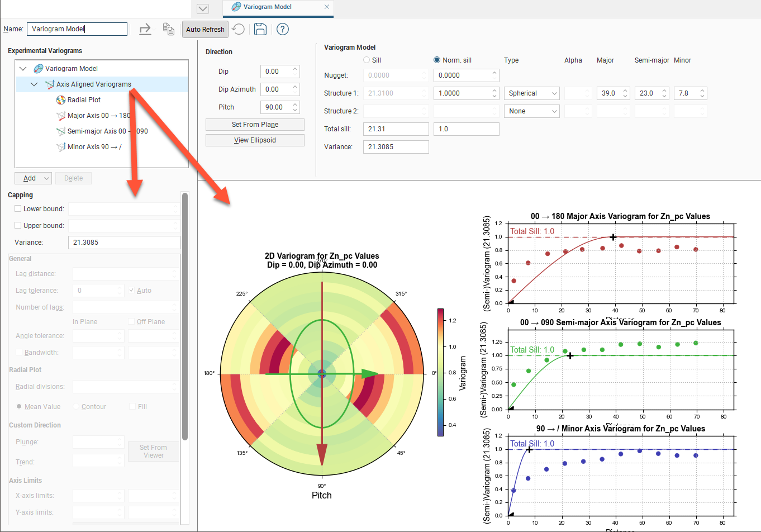The image size is (761, 532).
Task: Collapse the Axis Aligned Variograms node
Action: click(34, 84)
